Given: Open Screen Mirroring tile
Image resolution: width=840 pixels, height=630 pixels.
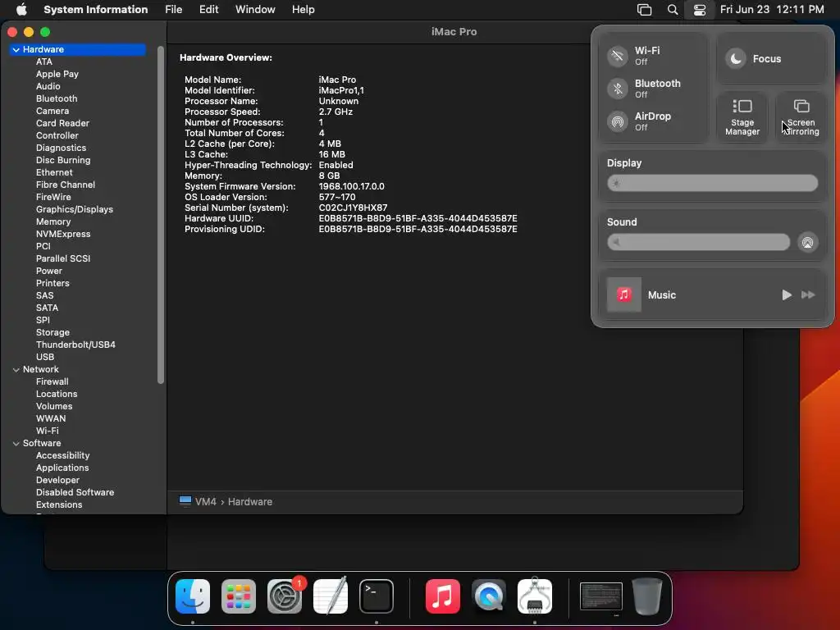Looking at the screenshot, I should (801, 117).
